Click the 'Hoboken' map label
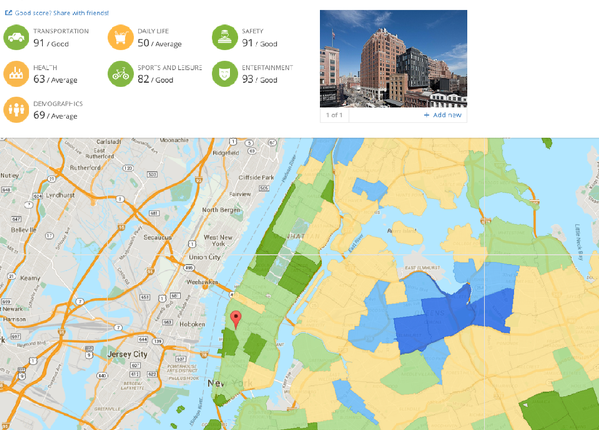The height and width of the screenshot is (430, 599). point(192,324)
